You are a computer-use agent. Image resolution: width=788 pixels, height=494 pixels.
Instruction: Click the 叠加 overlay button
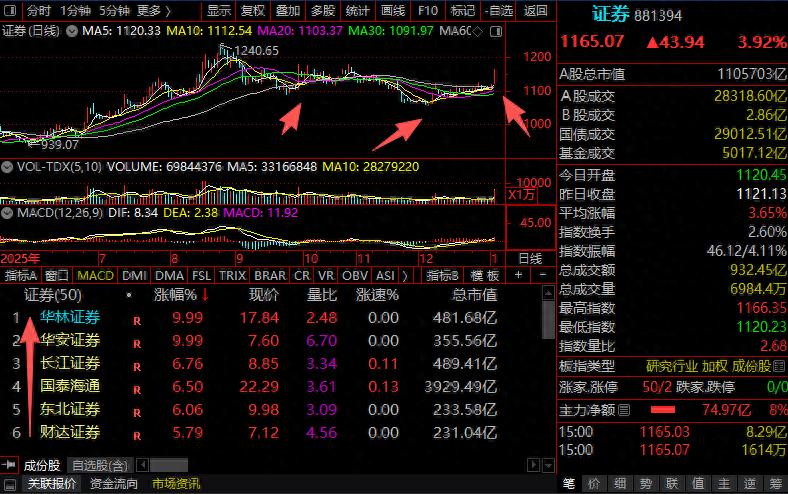pyautogui.click(x=287, y=11)
